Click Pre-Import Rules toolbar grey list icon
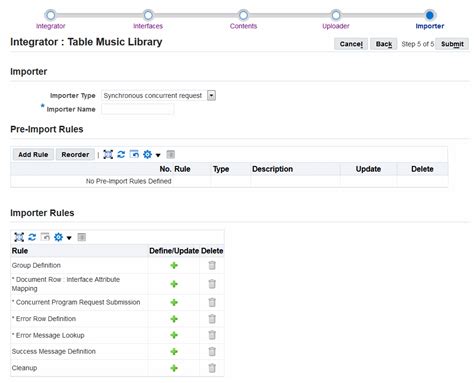 (x=171, y=154)
